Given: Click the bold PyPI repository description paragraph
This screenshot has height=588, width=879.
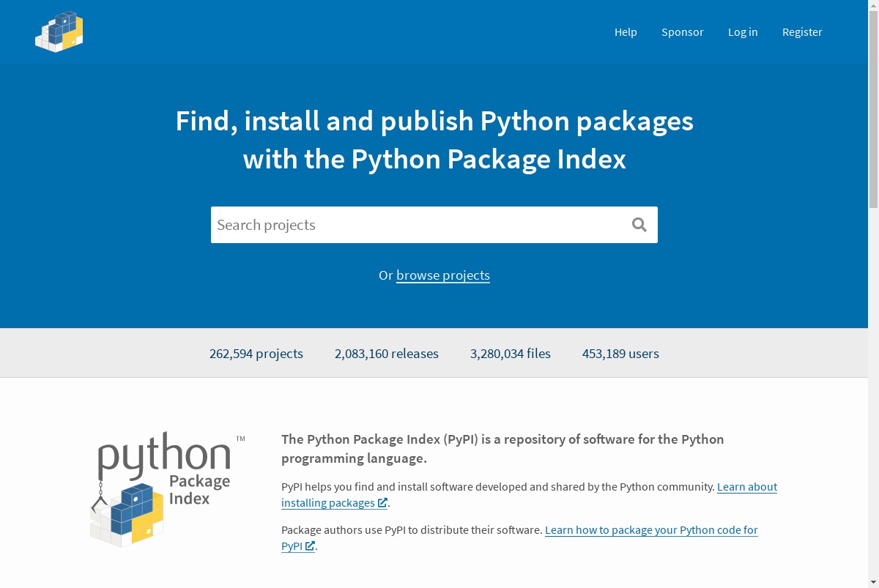Looking at the screenshot, I should [502, 449].
